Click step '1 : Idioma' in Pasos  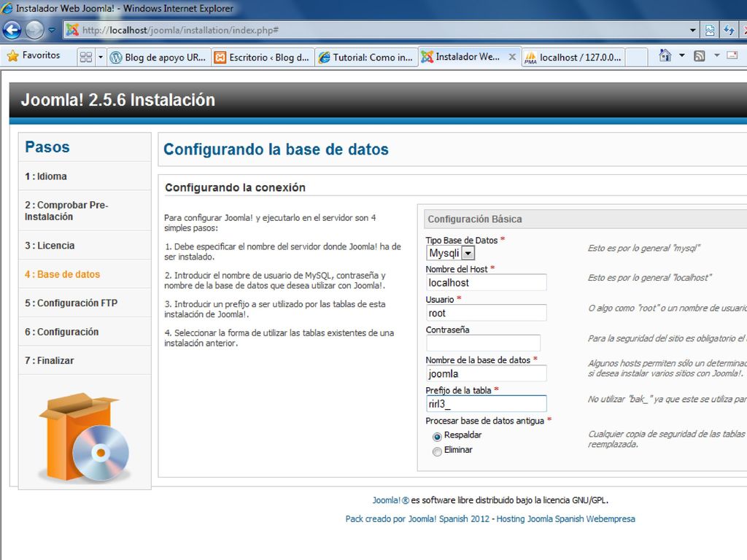85,176
